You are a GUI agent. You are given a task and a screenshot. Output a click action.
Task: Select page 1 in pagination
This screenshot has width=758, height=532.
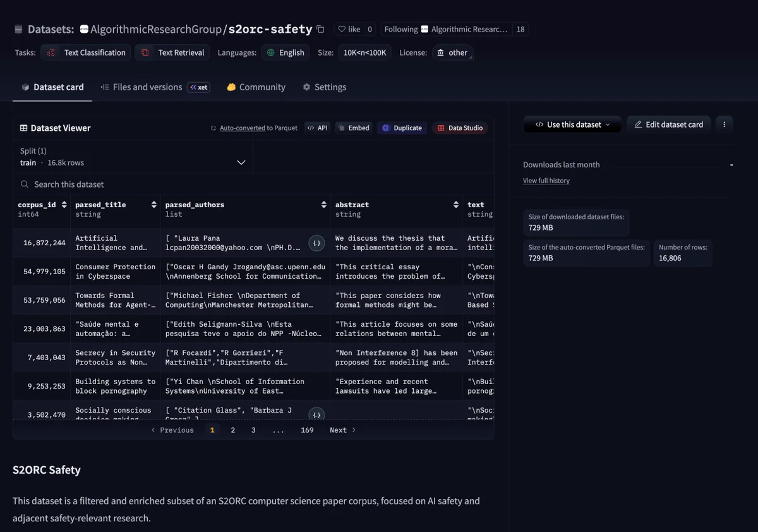212,430
